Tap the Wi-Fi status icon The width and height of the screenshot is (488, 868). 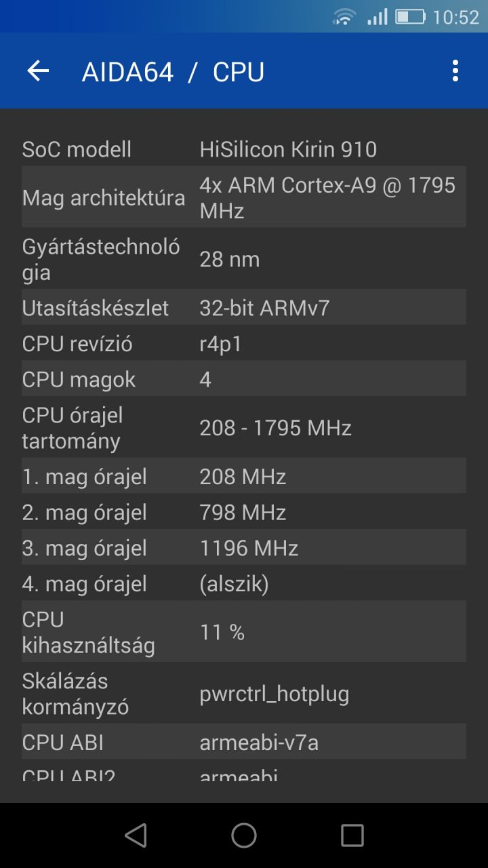coord(344,17)
